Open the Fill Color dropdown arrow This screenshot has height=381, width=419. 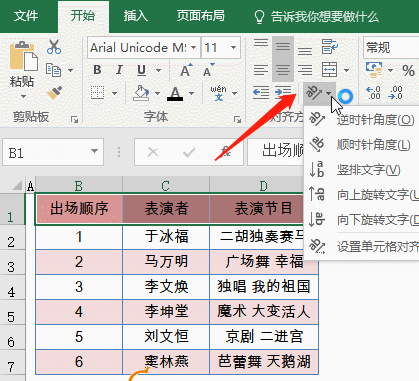157,93
